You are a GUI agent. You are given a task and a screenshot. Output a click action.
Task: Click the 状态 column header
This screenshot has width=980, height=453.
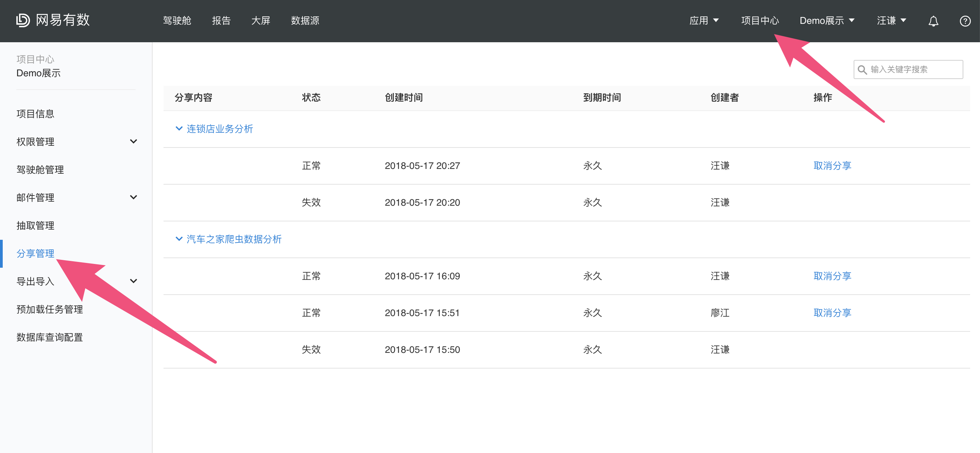pyautogui.click(x=311, y=98)
